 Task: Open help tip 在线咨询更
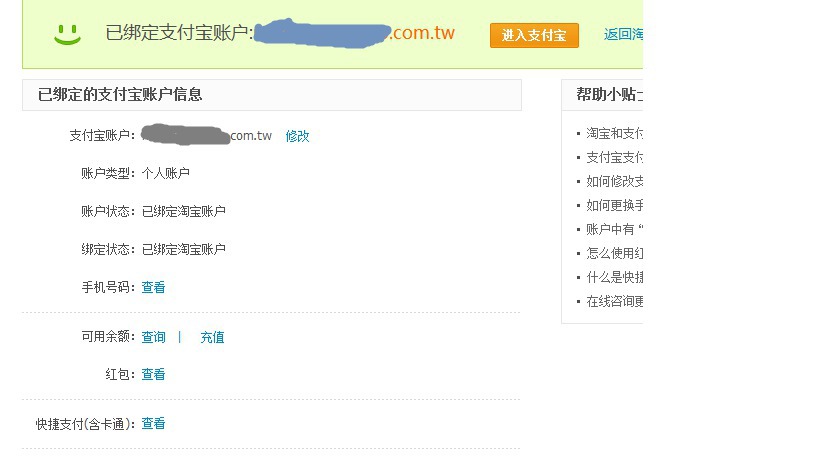click(x=614, y=301)
